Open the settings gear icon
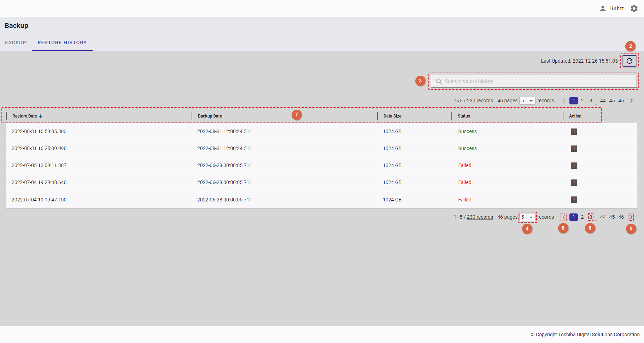 tap(634, 8)
